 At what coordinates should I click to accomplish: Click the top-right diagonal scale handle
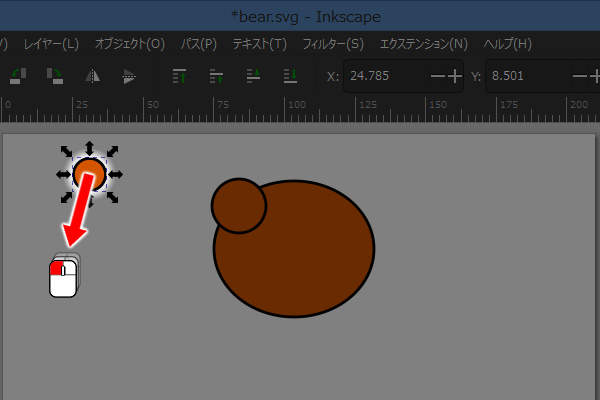click(x=112, y=152)
